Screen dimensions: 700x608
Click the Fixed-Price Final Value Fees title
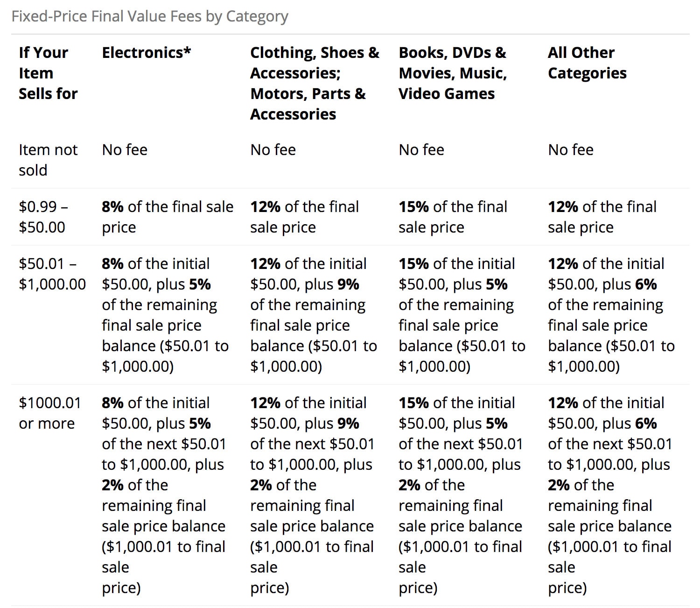[x=150, y=16]
